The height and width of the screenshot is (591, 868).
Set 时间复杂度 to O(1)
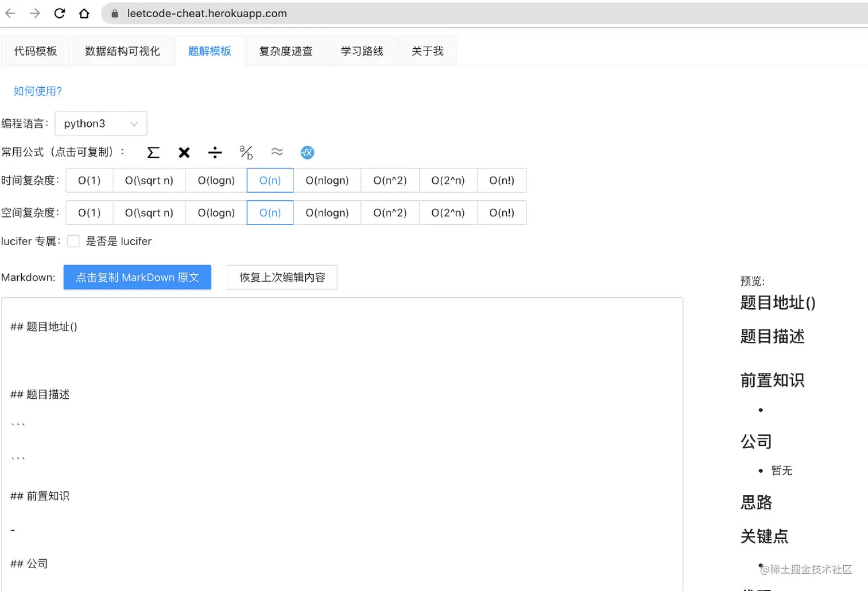point(90,181)
